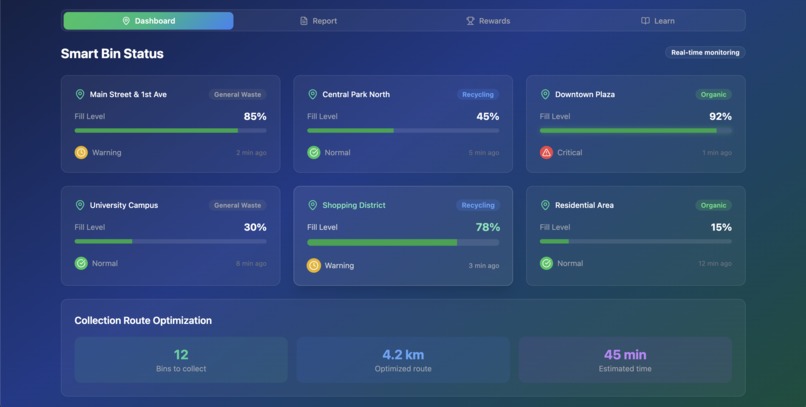806x407 pixels.
Task: Open the Dashboard tab
Action: (x=149, y=21)
